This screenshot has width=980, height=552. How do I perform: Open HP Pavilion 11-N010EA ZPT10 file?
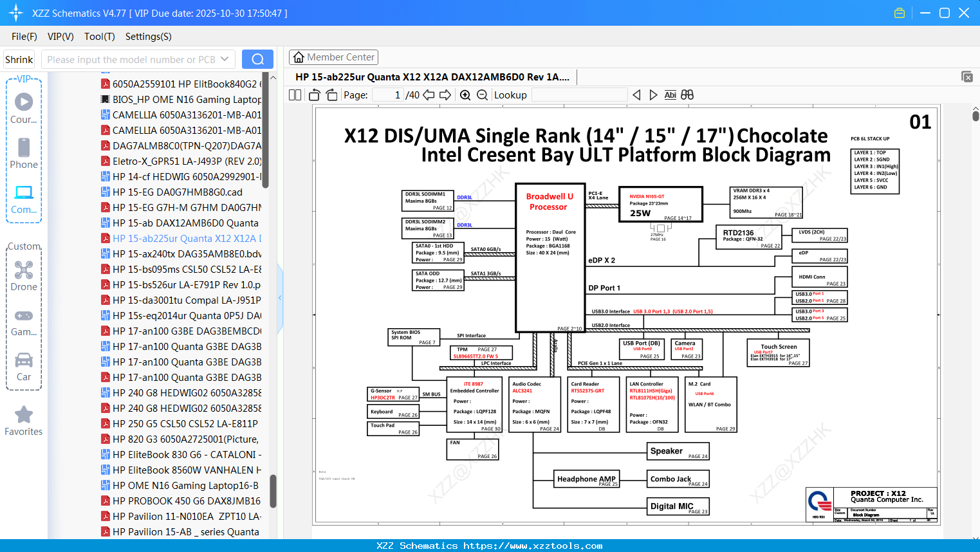pyautogui.click(x=181, y=517)
